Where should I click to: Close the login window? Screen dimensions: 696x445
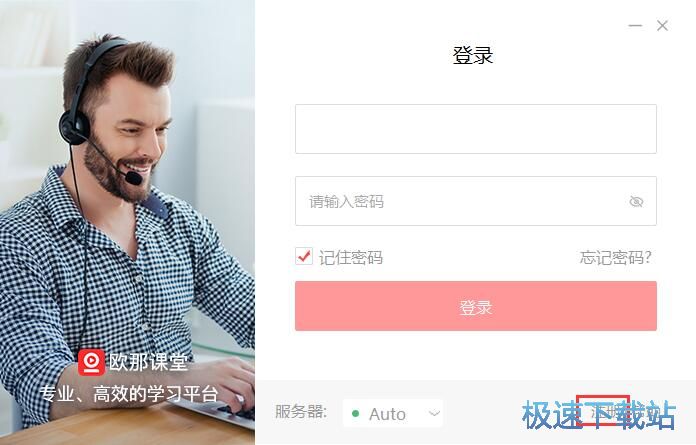(x=662, y=26)
